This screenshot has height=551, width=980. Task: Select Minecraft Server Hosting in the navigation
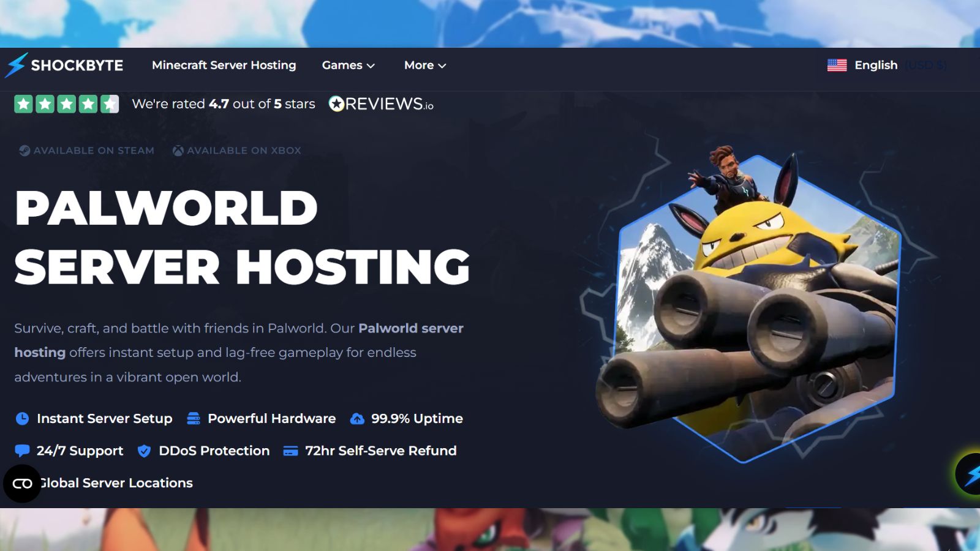point(224,65)
